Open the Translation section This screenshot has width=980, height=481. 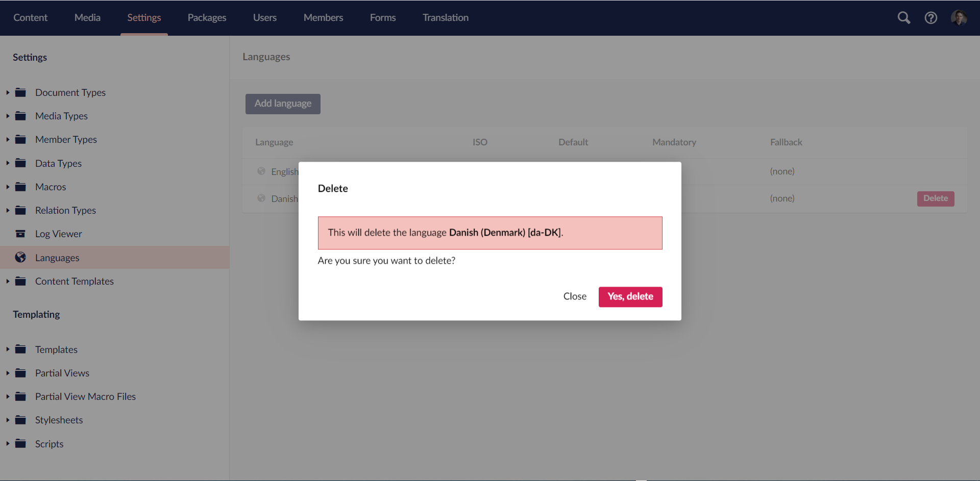coord(445,17)
